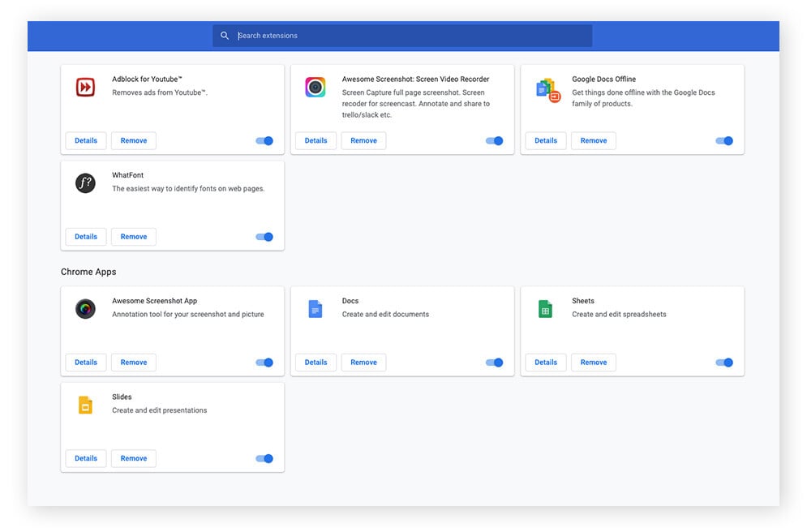Disable the Adblock for Youtube extension
Screen dimensions: 807x532
264,140
